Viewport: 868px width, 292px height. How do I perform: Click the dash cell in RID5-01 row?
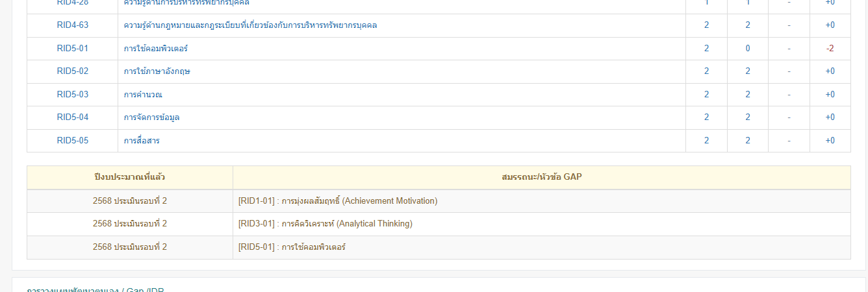(789, 49)
